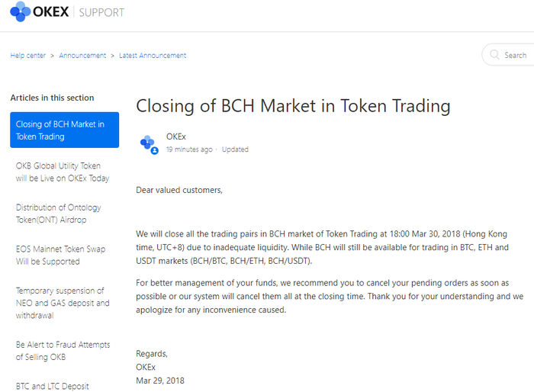Open OKB Global Utility Token article

[63, 172]
